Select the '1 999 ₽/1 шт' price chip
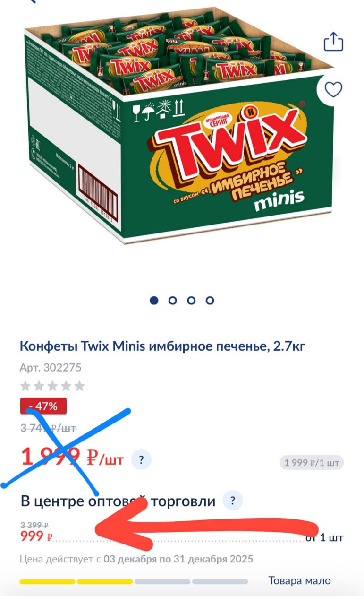The height and width of the screenshot is (605, 364). click(x=312, y=463)
